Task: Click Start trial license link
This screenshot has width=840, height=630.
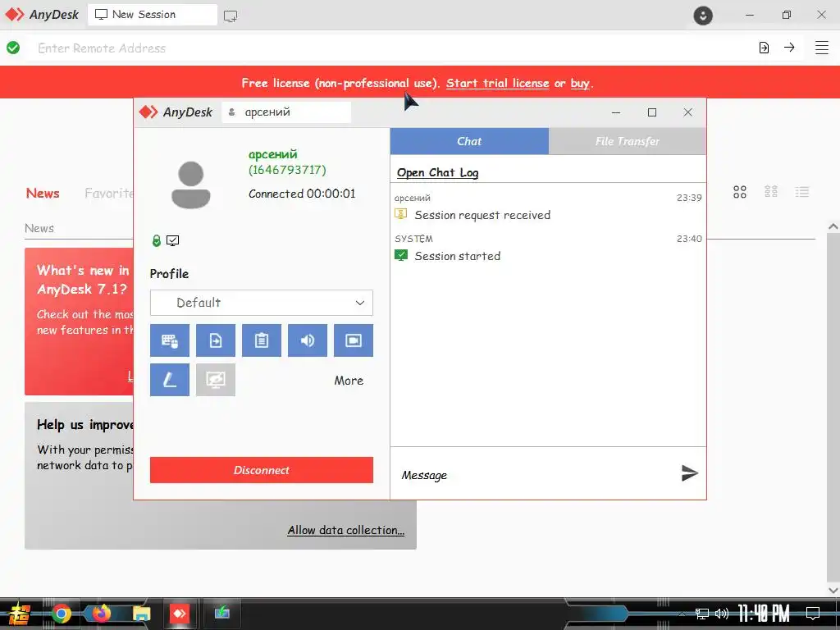Action: tap(498, 83)
